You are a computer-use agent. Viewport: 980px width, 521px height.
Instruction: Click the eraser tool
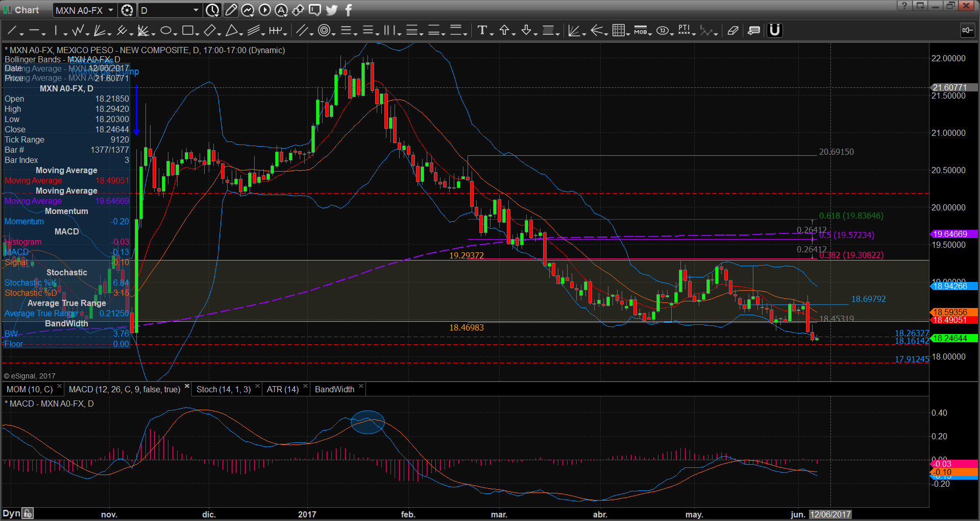(733, 31)
